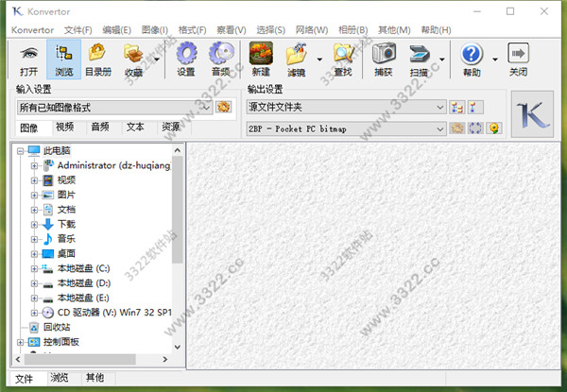
Task: Click the 新建 flower basket icon
Action: point(261,53)
